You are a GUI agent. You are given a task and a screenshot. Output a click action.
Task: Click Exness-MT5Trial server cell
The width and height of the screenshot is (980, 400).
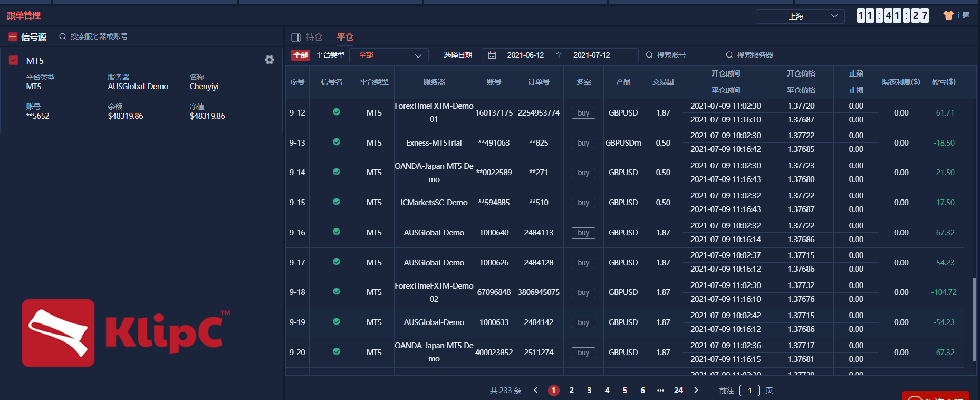pos(434,143)
